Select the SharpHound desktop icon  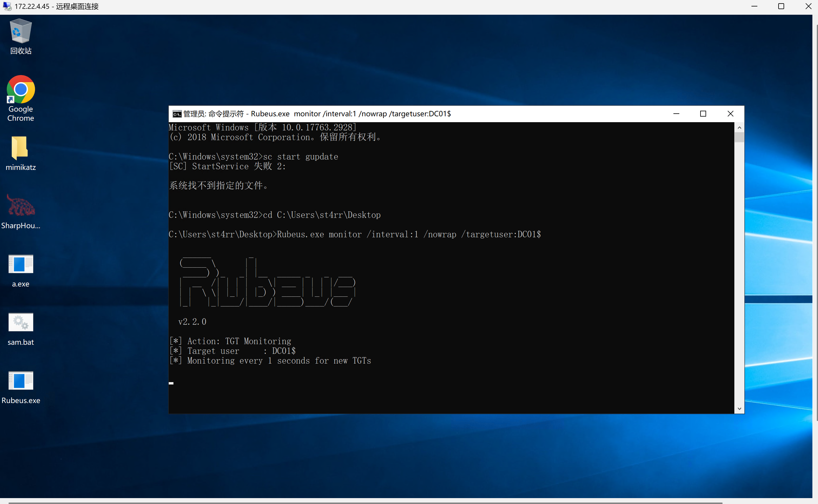point(21,212)
